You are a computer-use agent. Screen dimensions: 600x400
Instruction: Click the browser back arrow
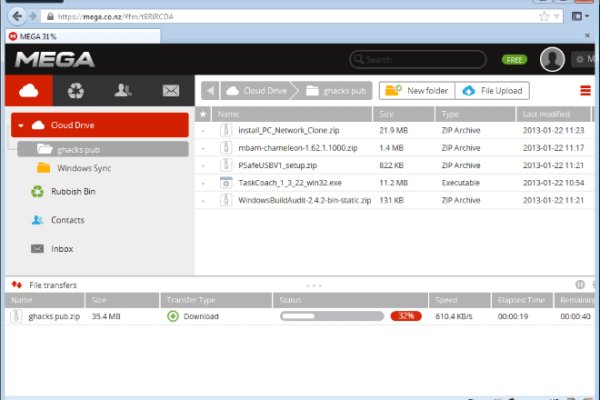pyautogui.click(x=21, y=16)
